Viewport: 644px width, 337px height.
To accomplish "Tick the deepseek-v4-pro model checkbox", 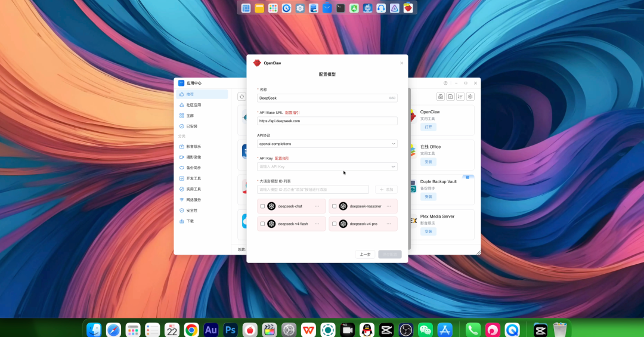I will 335,224.
